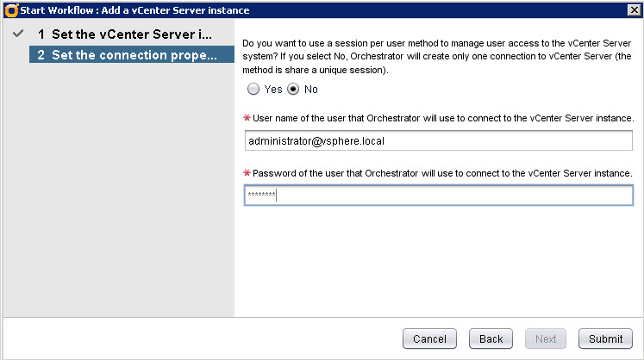Click into the password input field
The width and height of the screenshot is (644, 360).
438,196
